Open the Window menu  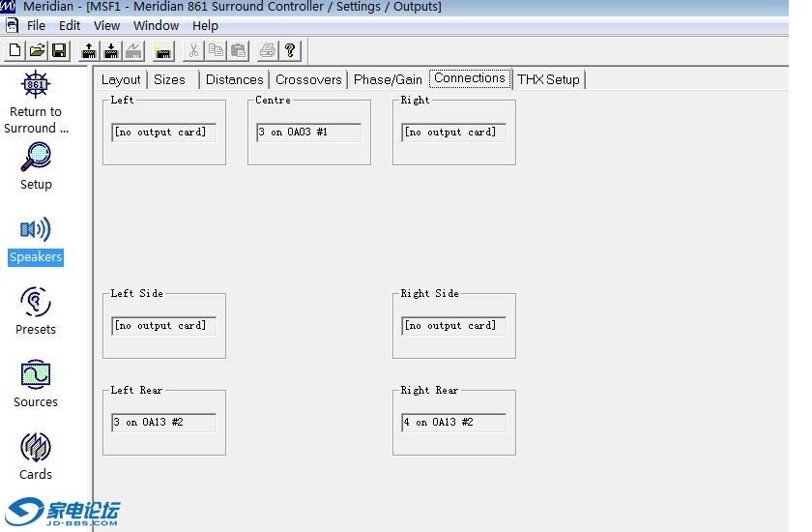156,25
